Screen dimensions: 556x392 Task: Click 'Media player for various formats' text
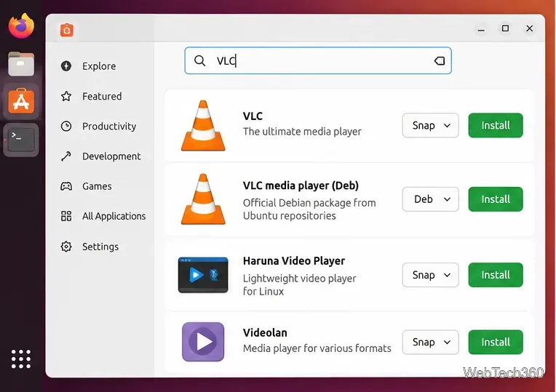click(x=317, y=348)
